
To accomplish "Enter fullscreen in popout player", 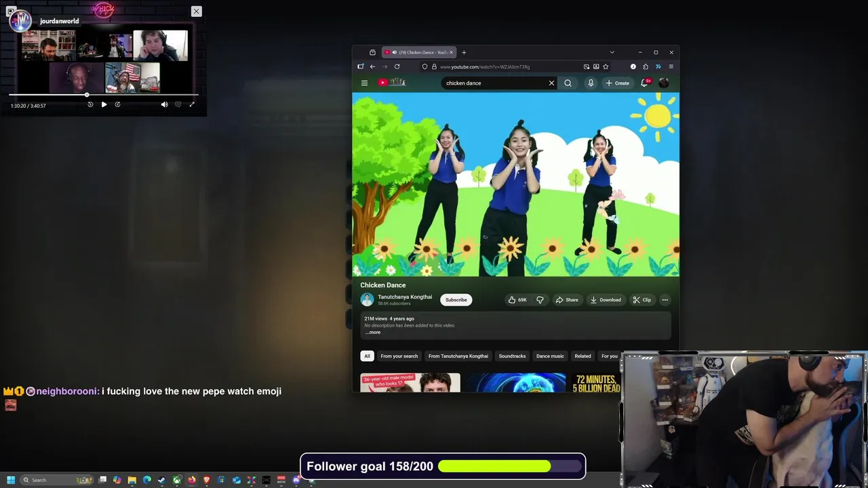I will click(x=192, y=104).
